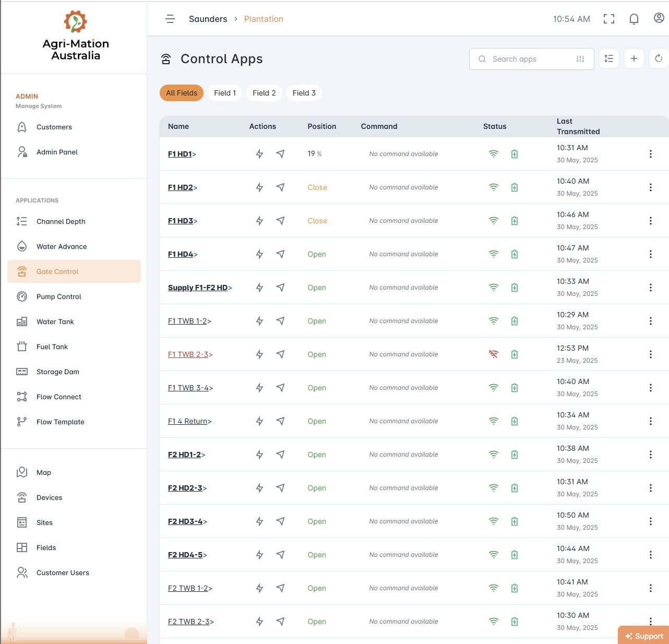Click the lightning bolt action for F1 HD1
The width and height of the screenshot is (669, 644).
click(259, 154)
